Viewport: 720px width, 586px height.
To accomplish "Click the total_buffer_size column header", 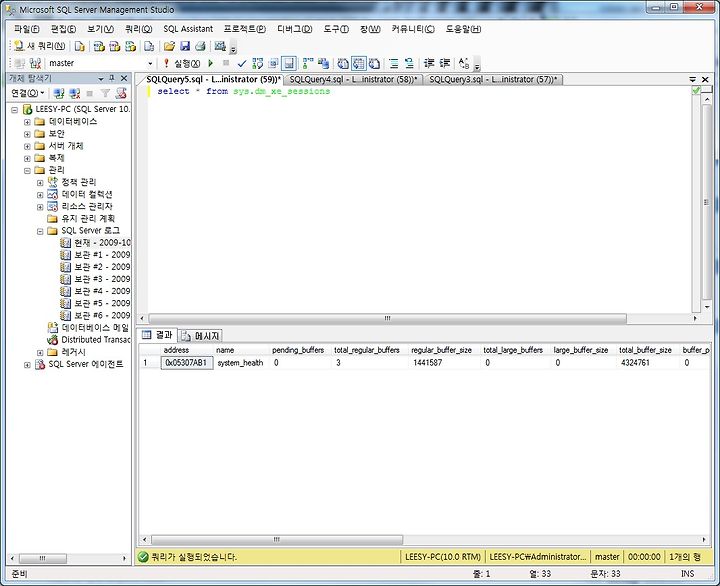I will pos(646,350).
